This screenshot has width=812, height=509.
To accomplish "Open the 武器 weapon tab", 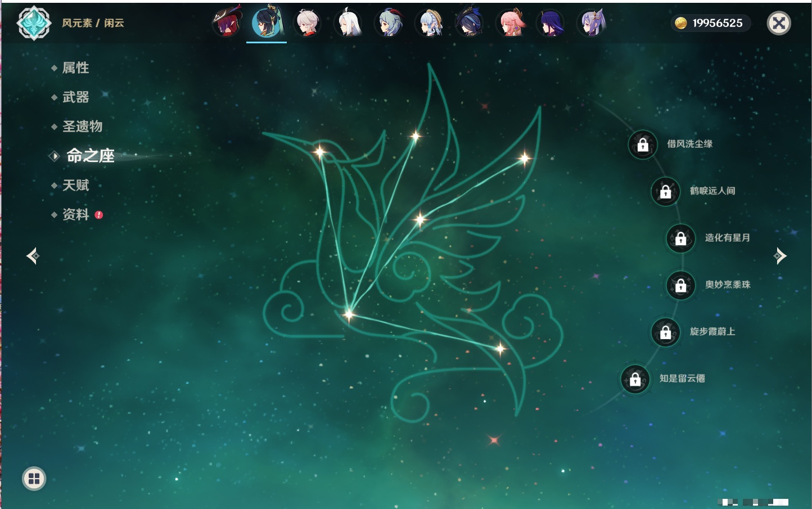I will pyautogui.click(x=75, y=97).
